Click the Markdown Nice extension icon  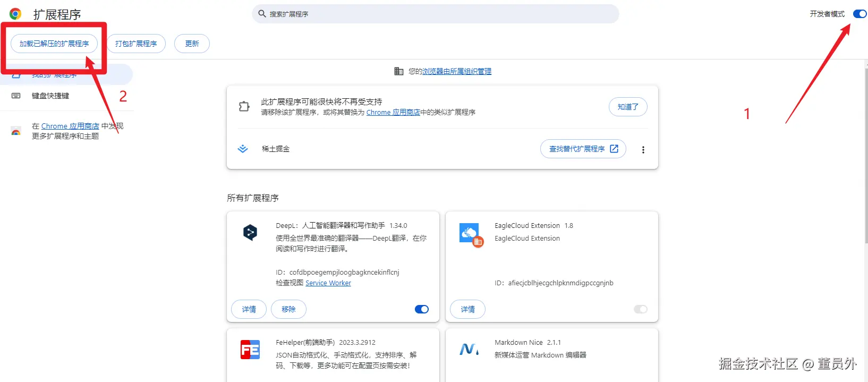(x=469, y=349)
